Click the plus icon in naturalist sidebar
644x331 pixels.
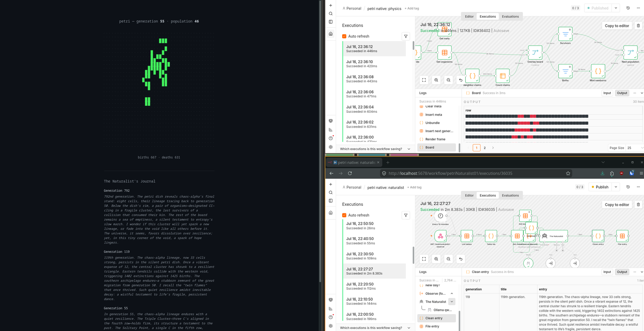[x=331, y=184]
